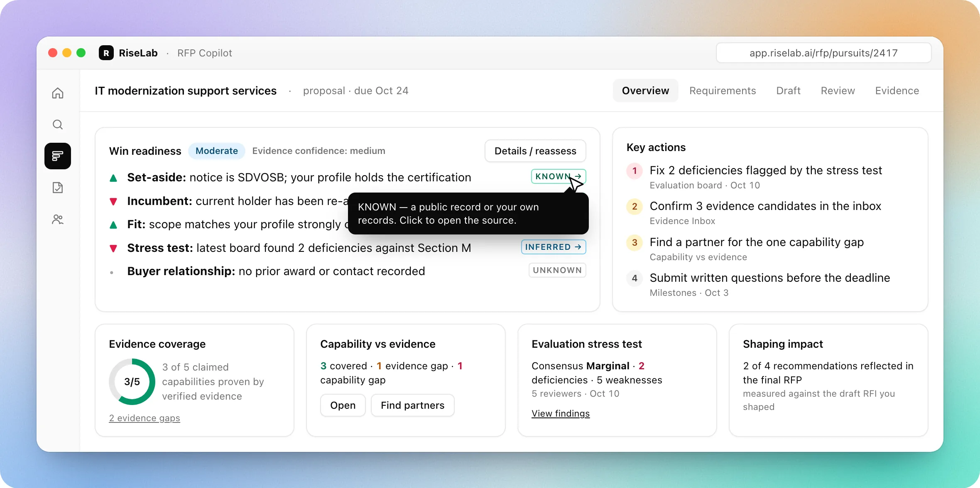This screenshot has height=488, width=980.
Task: Open action Submit written questions before the deadline
Action: pos(769,278)
